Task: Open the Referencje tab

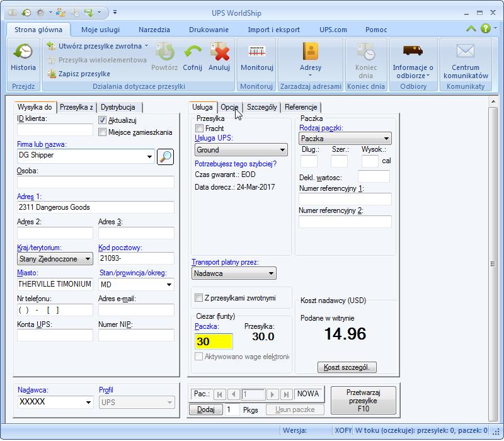Action: [x=301, y=107]
